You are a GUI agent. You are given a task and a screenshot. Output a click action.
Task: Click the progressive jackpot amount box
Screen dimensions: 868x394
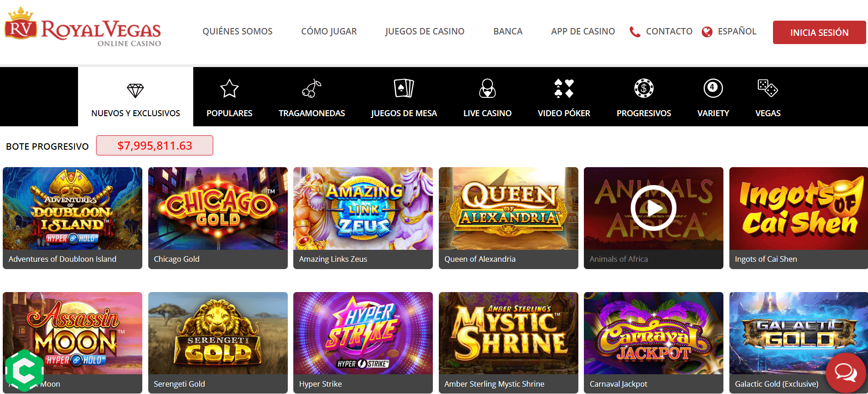[x=155, y=146]
